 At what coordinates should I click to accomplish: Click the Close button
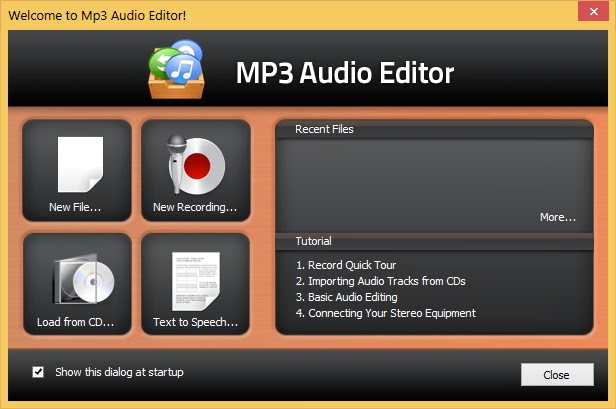(x=557, y=374)
